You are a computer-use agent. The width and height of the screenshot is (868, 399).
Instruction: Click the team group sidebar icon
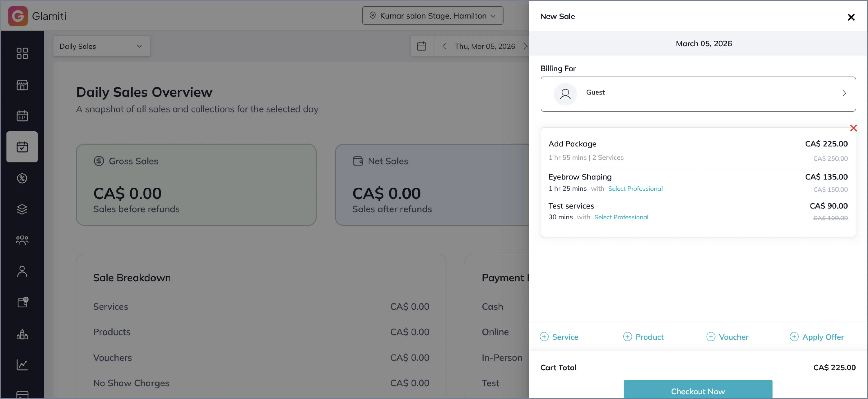pyautogui.click(x=22, y=240)
